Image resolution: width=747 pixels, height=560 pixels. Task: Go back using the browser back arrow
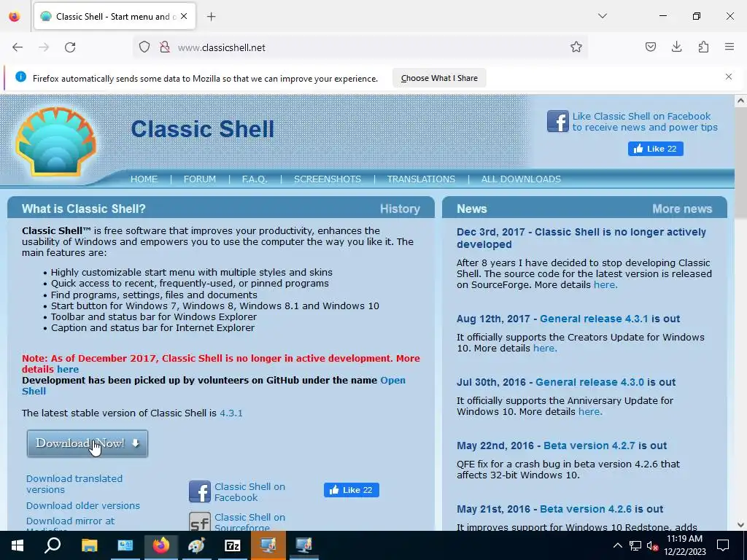[18, 47]
